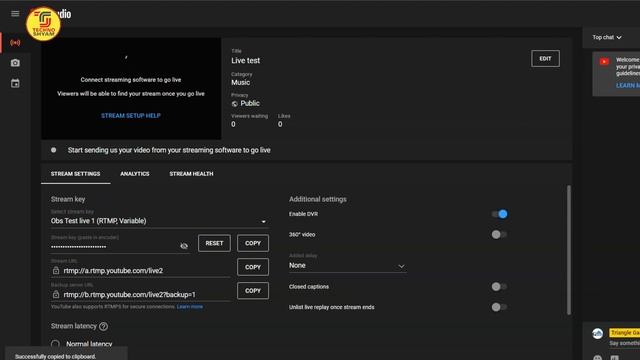Click the Public privacy text
The width and height of the screenshot is (640, 360).
click(x=250, y=103)
